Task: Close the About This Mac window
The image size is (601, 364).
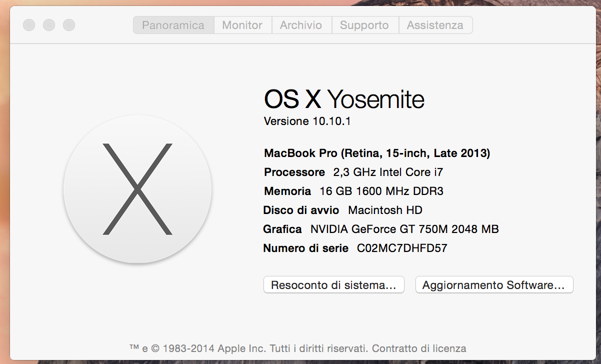Action: (x=29, y=25)
